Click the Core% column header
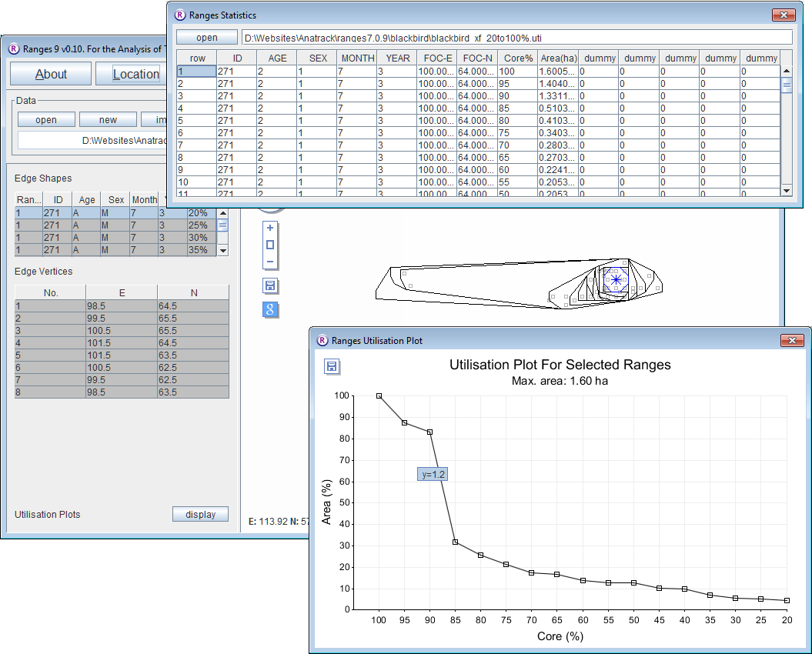Viewport: 812px width, 654px height. point(516,58)
